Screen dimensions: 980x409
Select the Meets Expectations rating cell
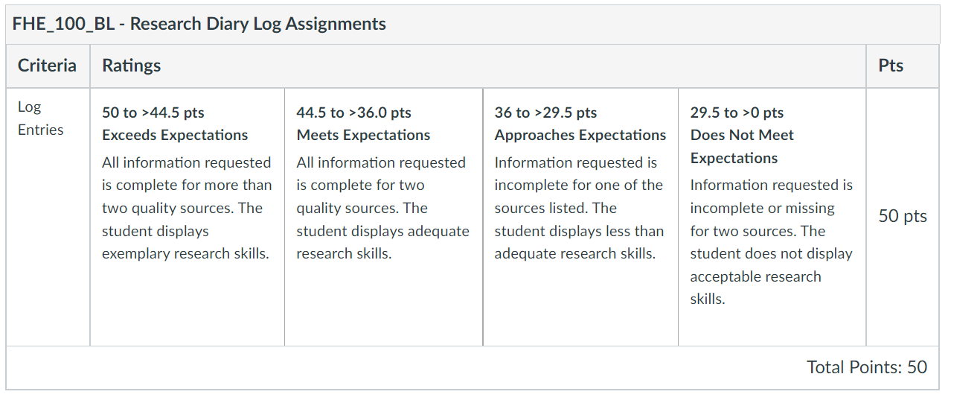[x=384, y=217]
